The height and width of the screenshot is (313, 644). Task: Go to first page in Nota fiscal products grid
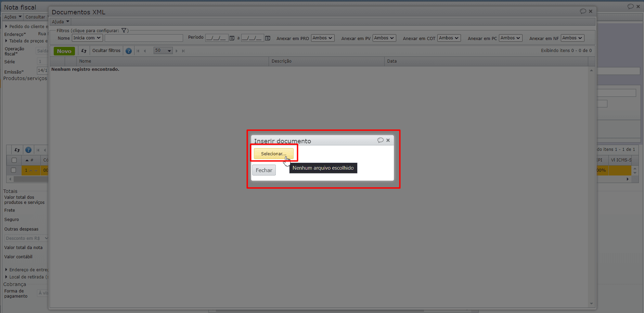tap(38, 150)
